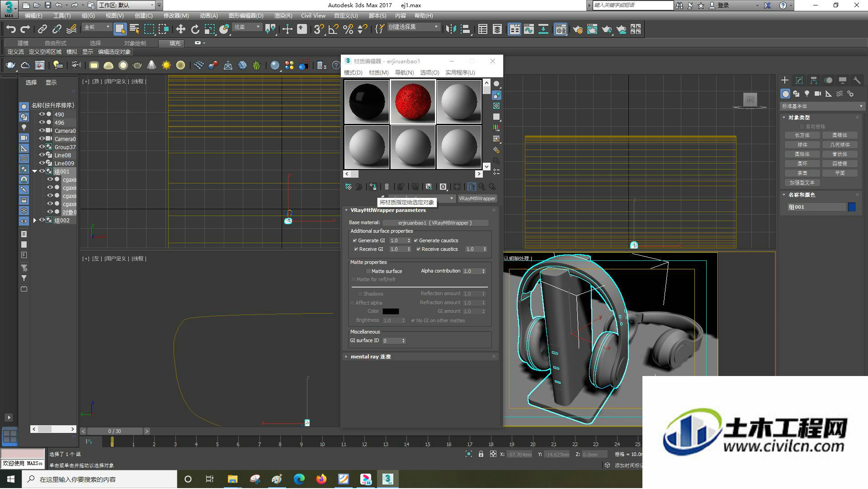Click Base material erjiruanbao1 button
Screen dimensions: 868x489
[435, 223]
